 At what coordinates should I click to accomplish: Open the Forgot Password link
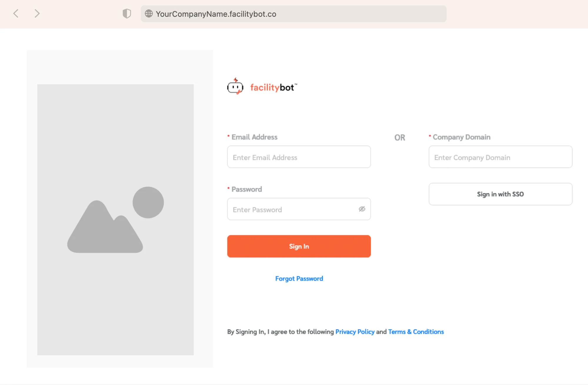pos(299,279)
